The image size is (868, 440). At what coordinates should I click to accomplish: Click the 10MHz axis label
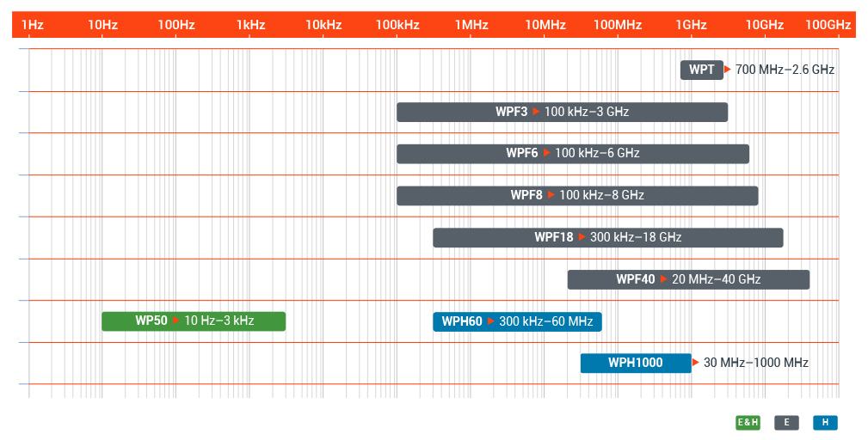tap(545, 25)
